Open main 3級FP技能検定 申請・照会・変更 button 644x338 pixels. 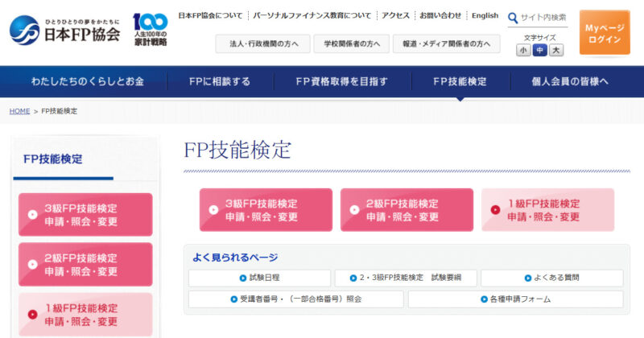click(266, 210)
